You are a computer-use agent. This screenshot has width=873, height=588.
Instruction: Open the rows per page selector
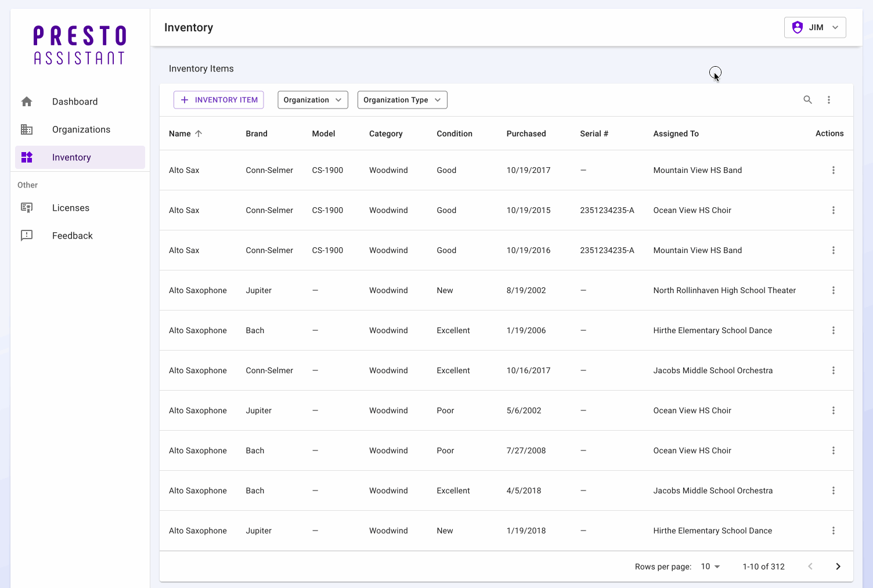click(710, 567)
